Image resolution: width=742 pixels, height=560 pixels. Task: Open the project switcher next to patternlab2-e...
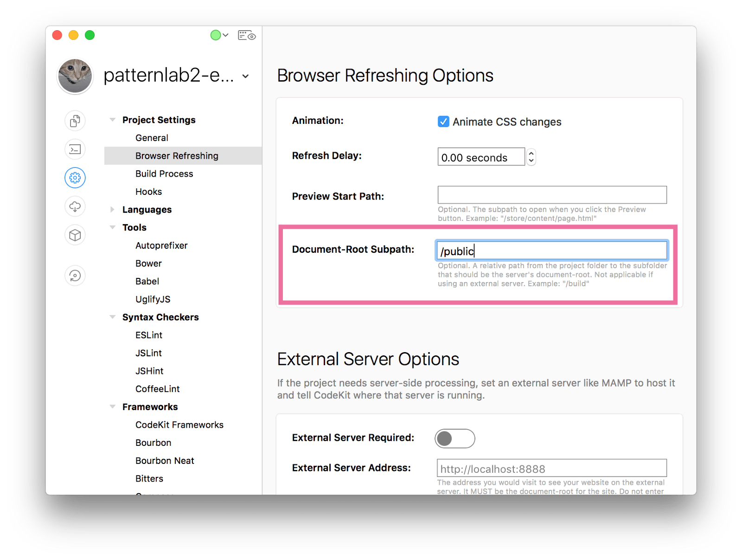[245, 76]
